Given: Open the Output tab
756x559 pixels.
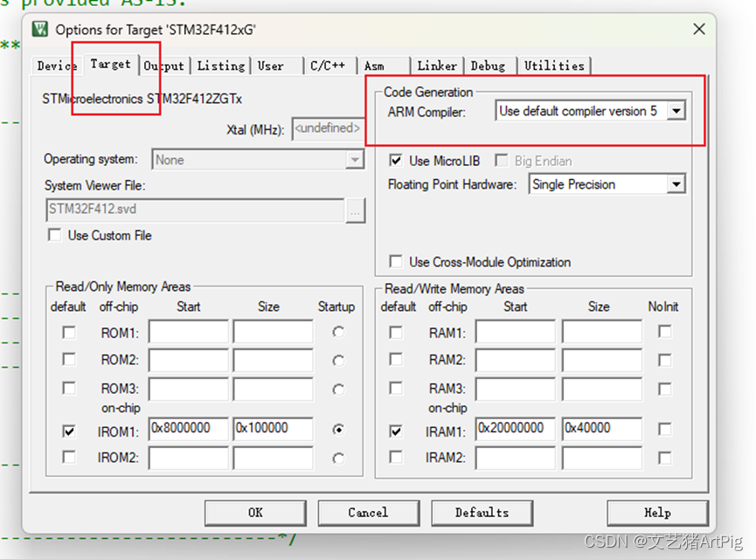Looking at the screenshot, I should click(164, 66).
